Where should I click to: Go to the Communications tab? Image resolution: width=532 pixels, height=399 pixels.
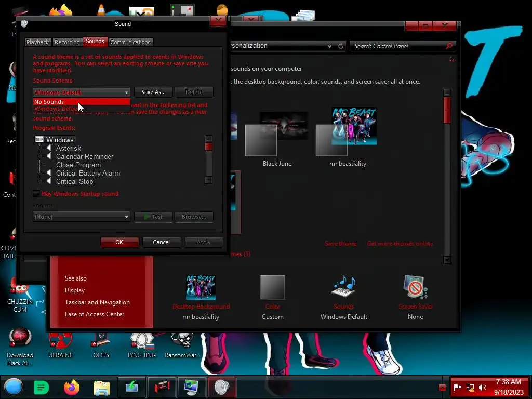coord(130,42)
